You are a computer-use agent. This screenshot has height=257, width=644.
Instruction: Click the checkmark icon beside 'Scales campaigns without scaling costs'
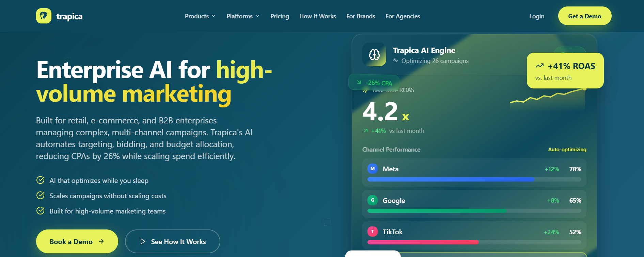pyautogui.click(x=41, y=195)
